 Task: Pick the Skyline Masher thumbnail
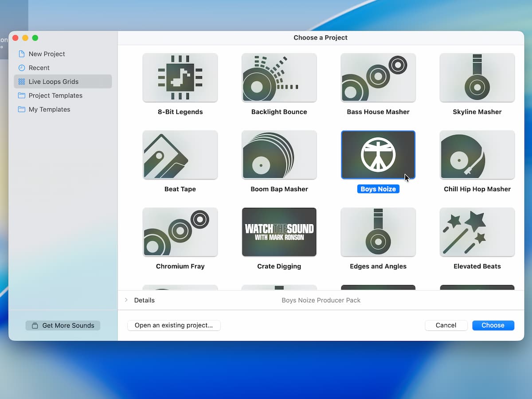(x=477, y=78)
